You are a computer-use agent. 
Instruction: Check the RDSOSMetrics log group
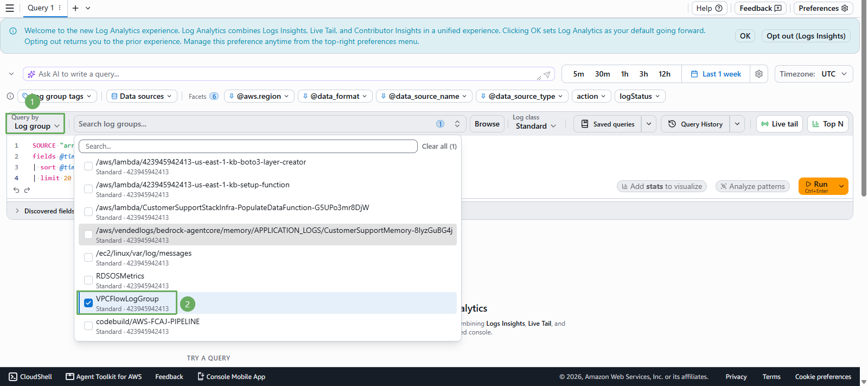pos(88,280)
